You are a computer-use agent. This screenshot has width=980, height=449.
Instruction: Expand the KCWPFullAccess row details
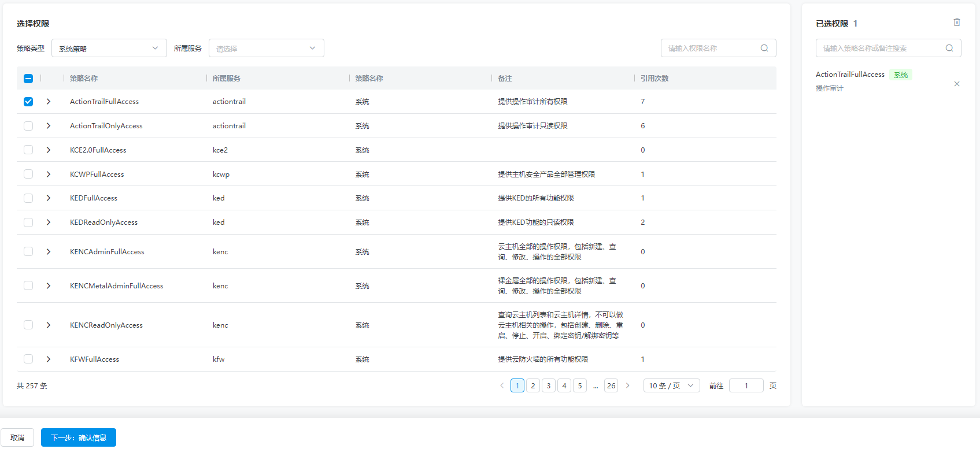click(x=49, y=174)
